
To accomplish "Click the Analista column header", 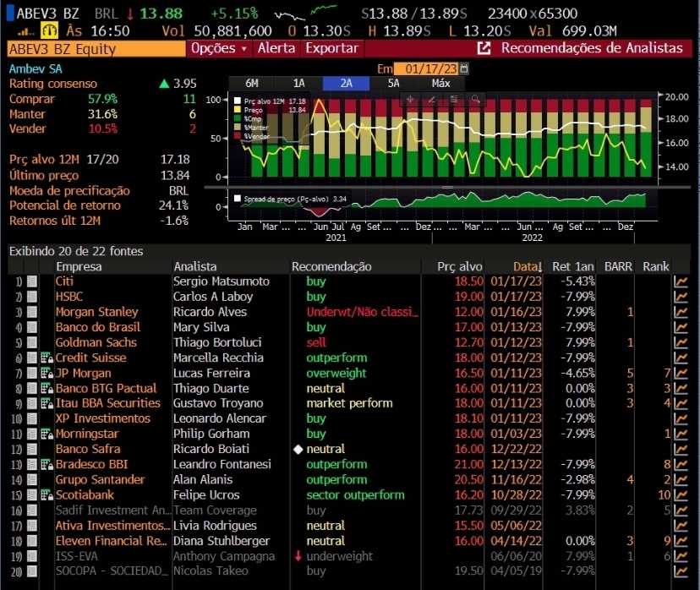I will [195, 267].
